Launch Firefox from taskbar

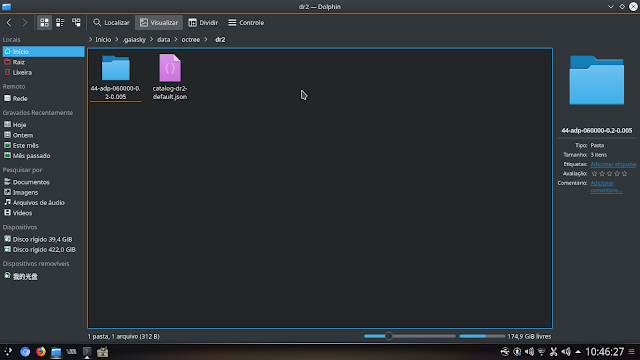click(x=40, y=351)
